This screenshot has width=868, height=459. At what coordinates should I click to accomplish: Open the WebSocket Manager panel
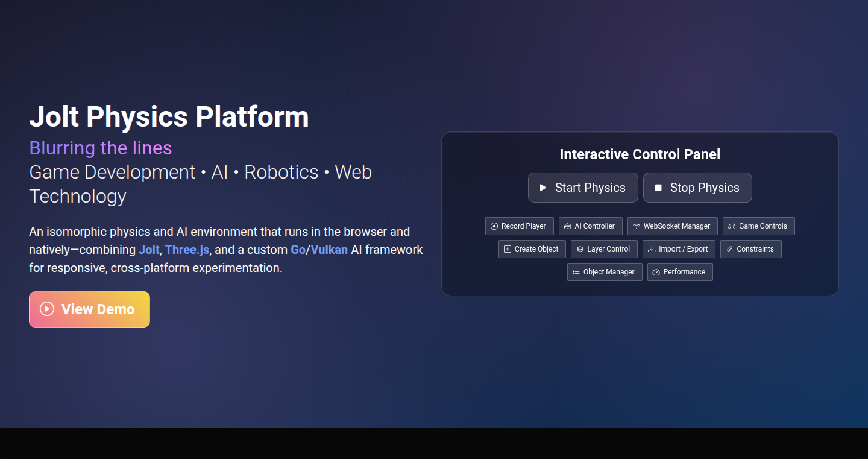tap(673, 226)
